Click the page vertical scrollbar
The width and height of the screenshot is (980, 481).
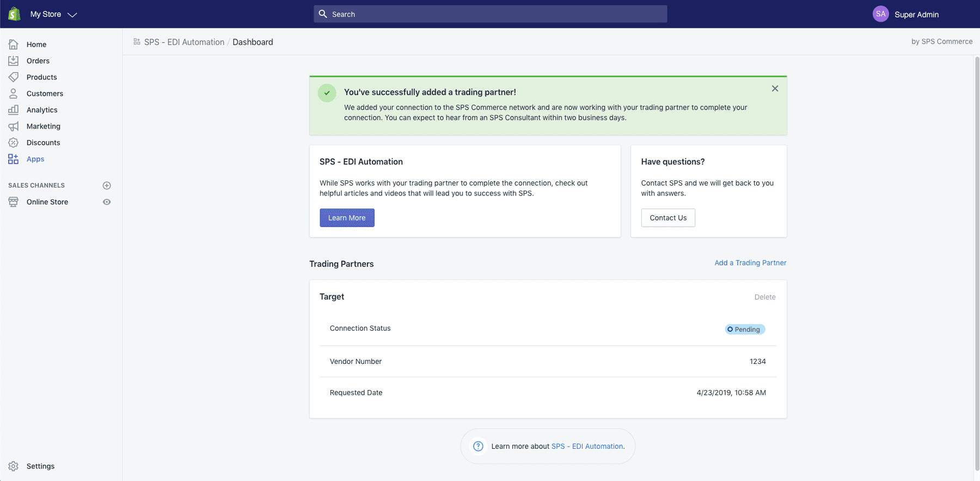[x=977, y=263]
